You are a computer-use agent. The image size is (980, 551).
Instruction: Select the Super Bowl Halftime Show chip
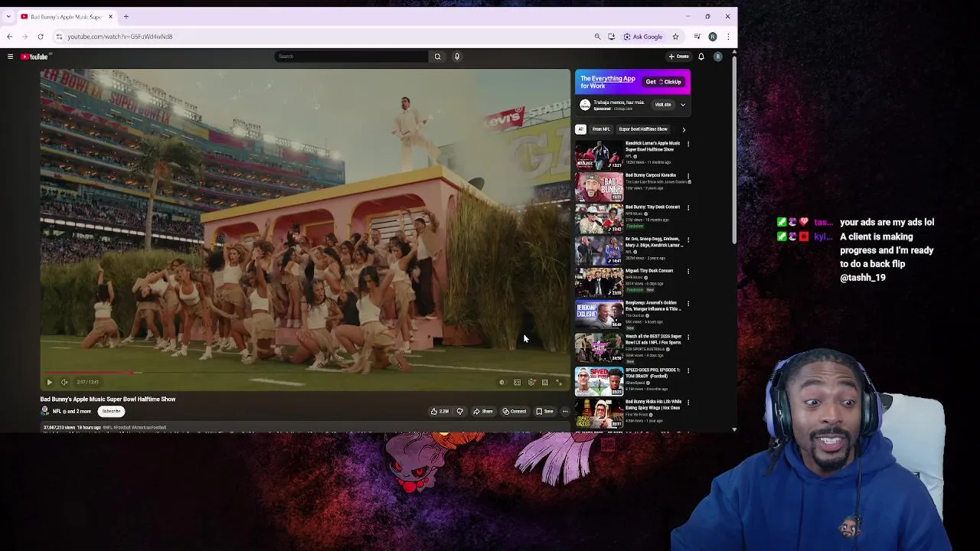(x=643, y=129)
